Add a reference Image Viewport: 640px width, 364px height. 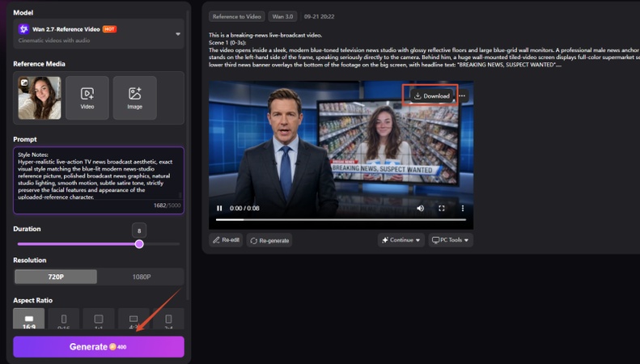coord(134,98)
